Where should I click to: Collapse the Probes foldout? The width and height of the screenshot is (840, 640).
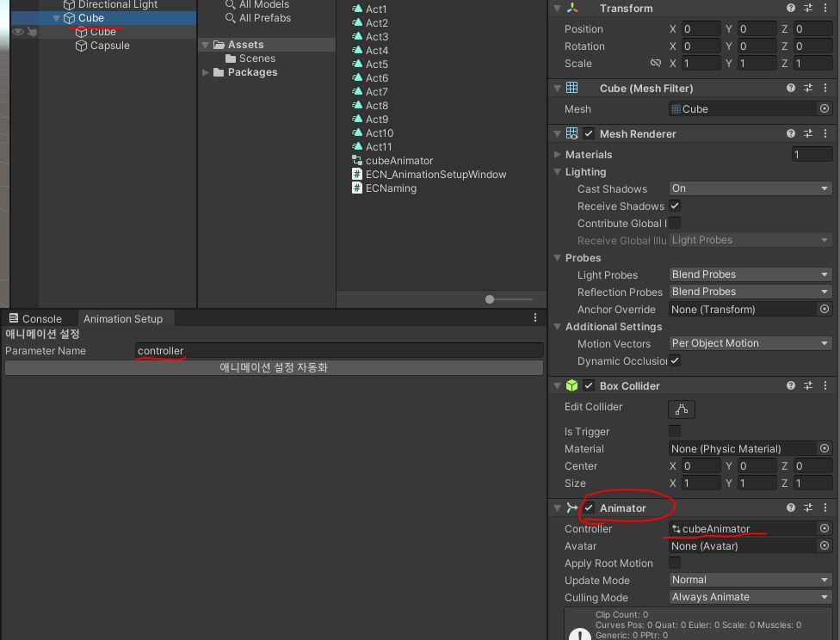[557, 257]
